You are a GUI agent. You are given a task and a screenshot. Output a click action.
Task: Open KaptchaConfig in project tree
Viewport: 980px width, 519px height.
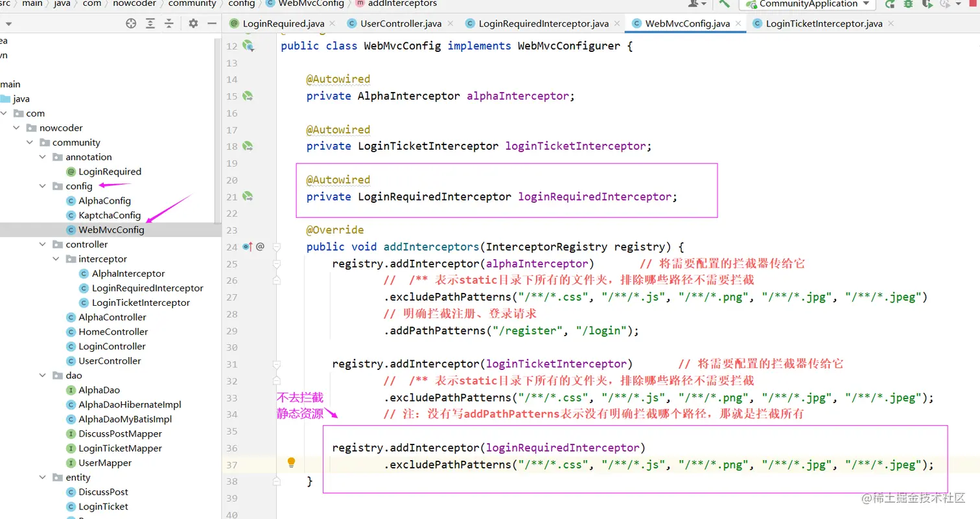110,215
